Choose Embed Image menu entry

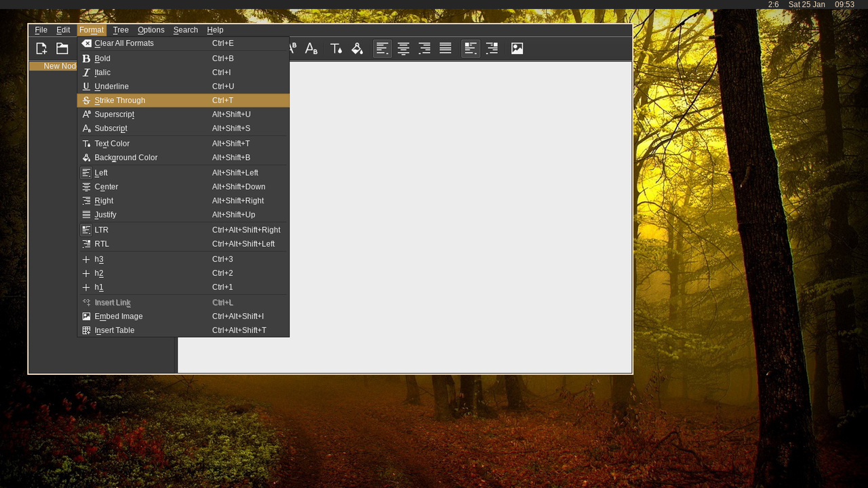(183, 317)
